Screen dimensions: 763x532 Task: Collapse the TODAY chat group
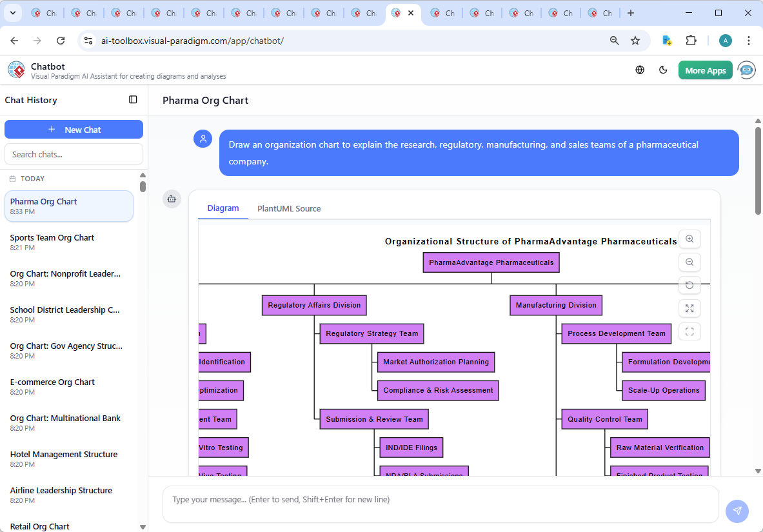tap(30, 179)
